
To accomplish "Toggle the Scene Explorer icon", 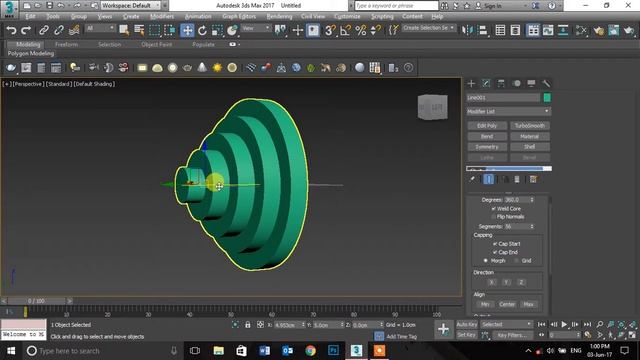I will pos(500,30).
